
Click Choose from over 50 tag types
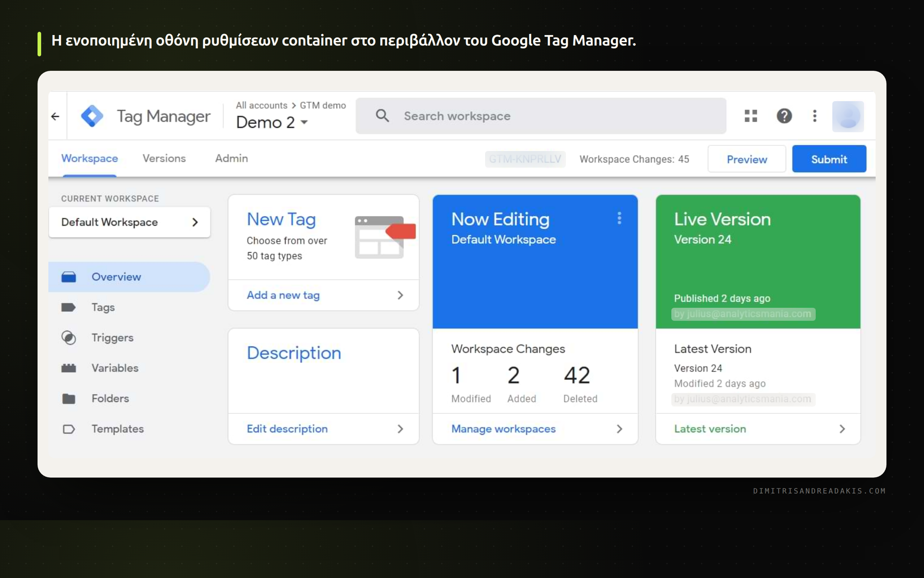coord(287,248)
